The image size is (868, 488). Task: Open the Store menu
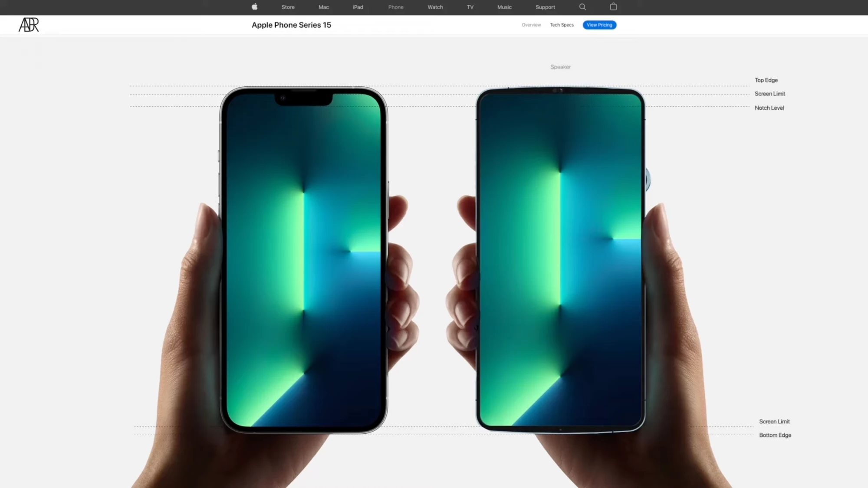tap(288, 7)
